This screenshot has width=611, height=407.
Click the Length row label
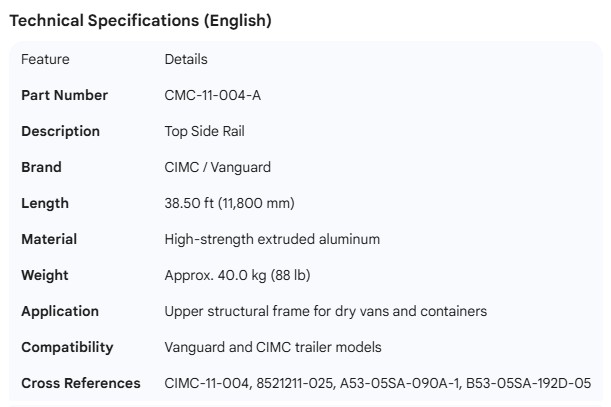point(45,203)
